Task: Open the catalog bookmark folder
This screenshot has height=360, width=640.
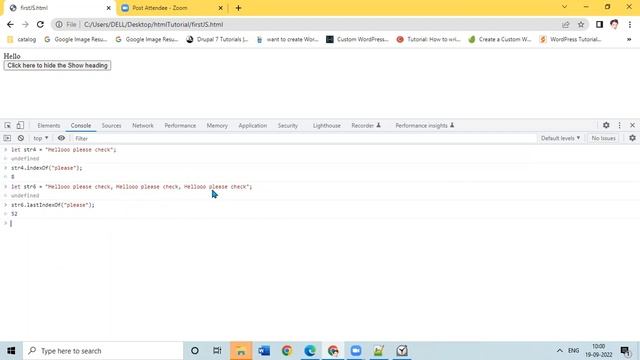Action: coord(22,40)
